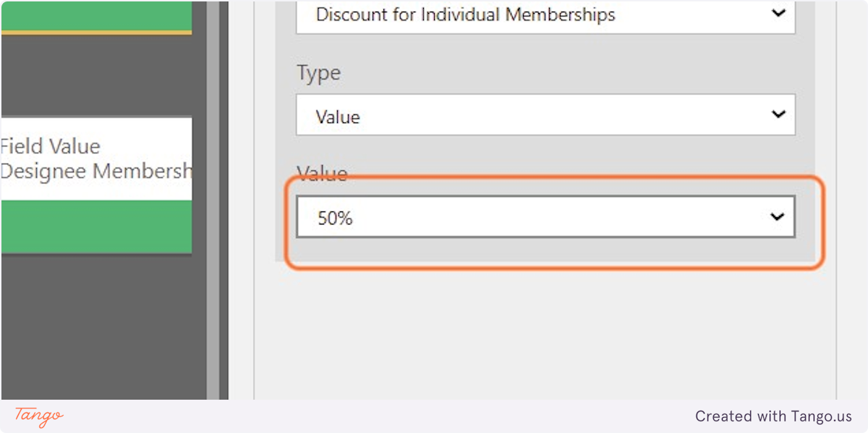Click the dark gray canvas background
The height and width of the screenshot is (433, 868).
pos(96,326)
